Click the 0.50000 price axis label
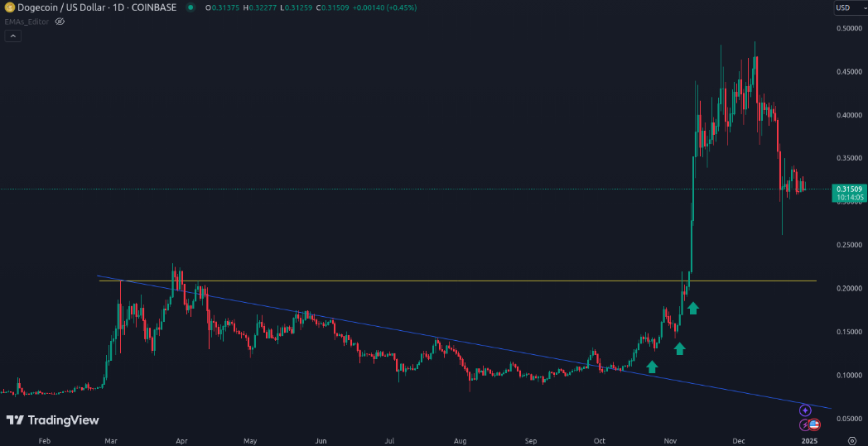 pos(849,28)
